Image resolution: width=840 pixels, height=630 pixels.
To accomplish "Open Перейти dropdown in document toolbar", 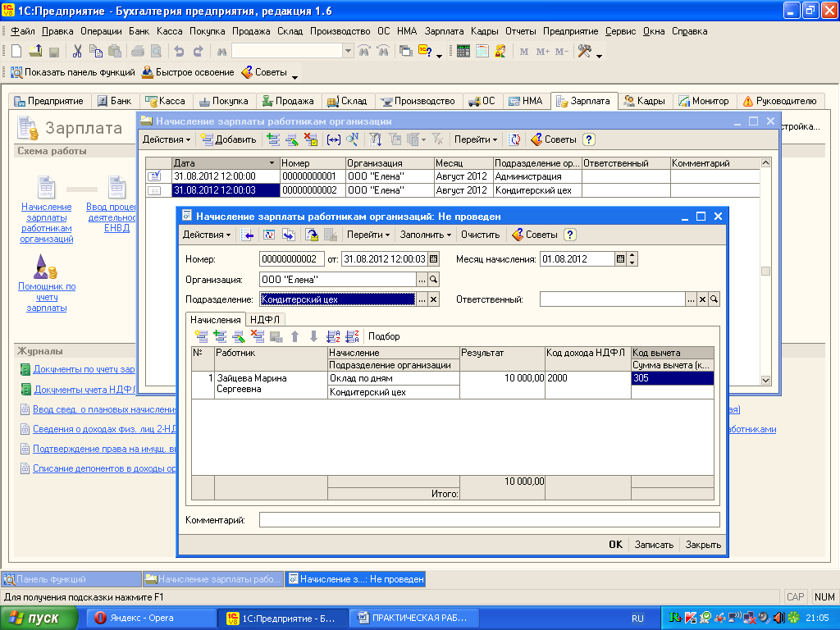I will (368, 235).
